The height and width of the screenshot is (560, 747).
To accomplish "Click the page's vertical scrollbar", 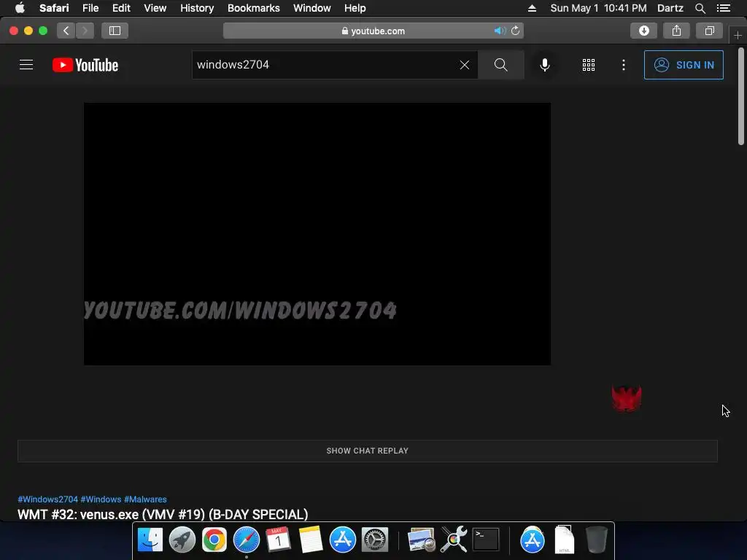I will point(741,96).
